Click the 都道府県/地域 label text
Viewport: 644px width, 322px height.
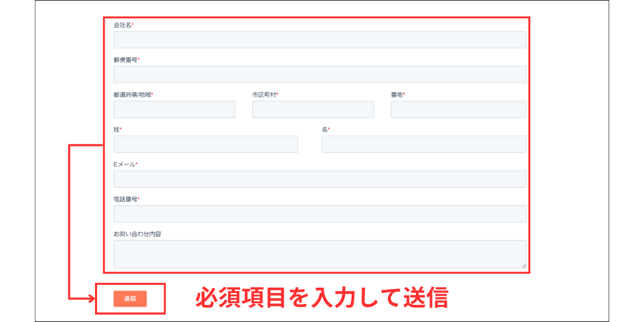pos(132,95)
